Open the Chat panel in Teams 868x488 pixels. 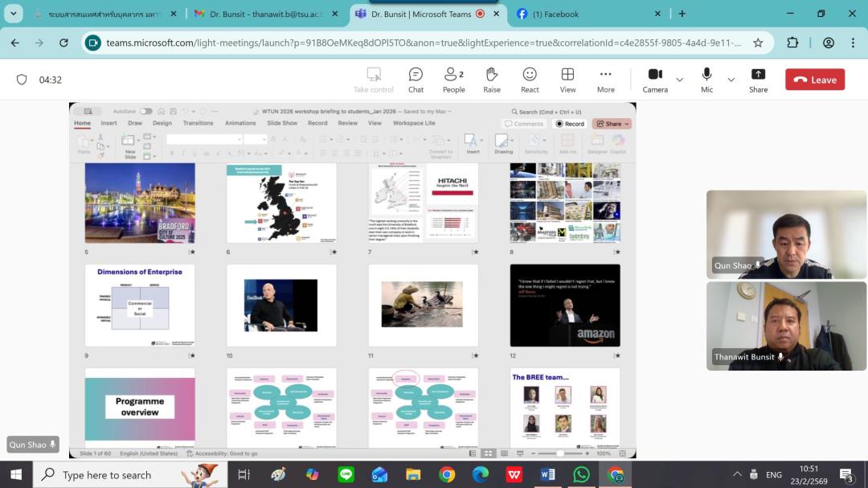pos(416,80)
